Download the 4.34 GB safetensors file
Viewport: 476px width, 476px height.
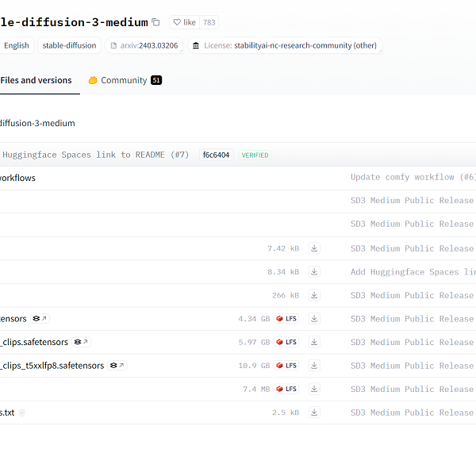(314, 319)
